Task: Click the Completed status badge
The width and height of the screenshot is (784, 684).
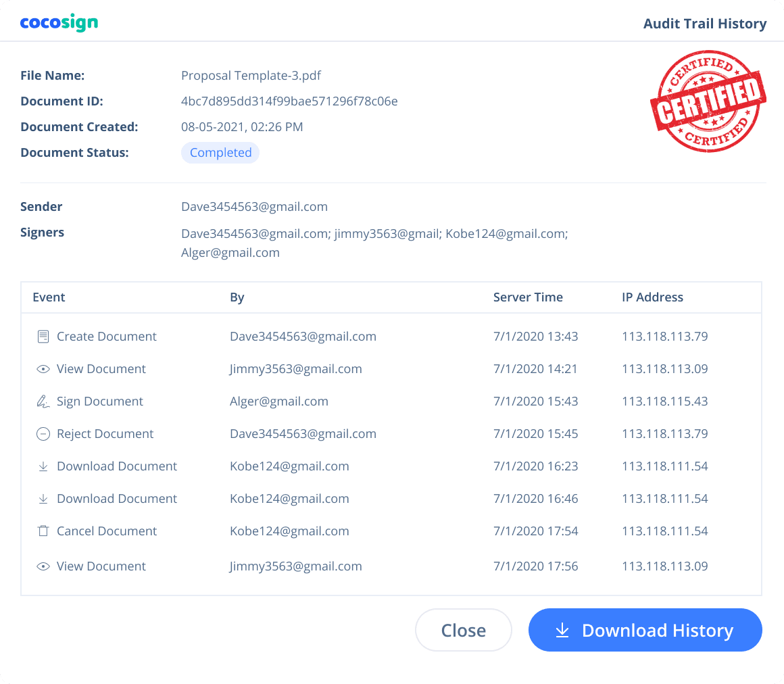Action: click(220, 153)
